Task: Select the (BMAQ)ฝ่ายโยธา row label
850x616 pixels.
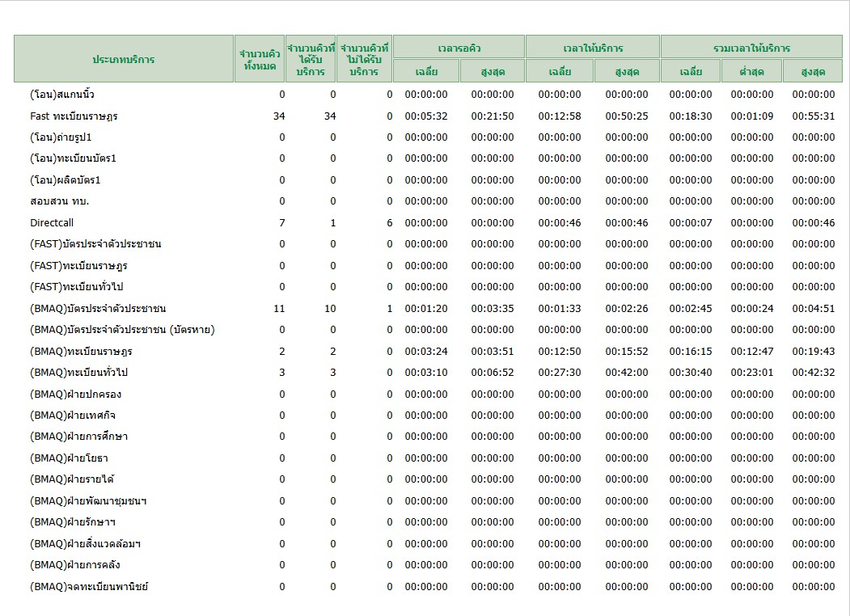Action: [x=69, y=458]
